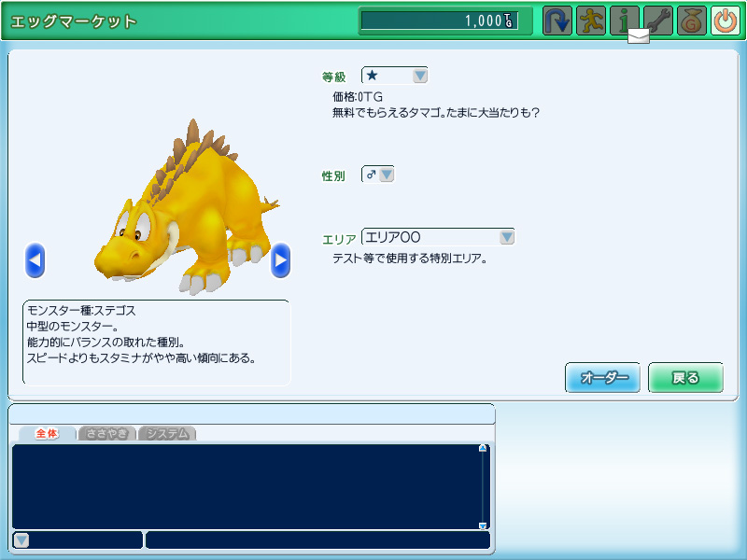Show the previous monster with left arrow
The height and width of the screenshot is (560, 747).
[x=35, y=260]
